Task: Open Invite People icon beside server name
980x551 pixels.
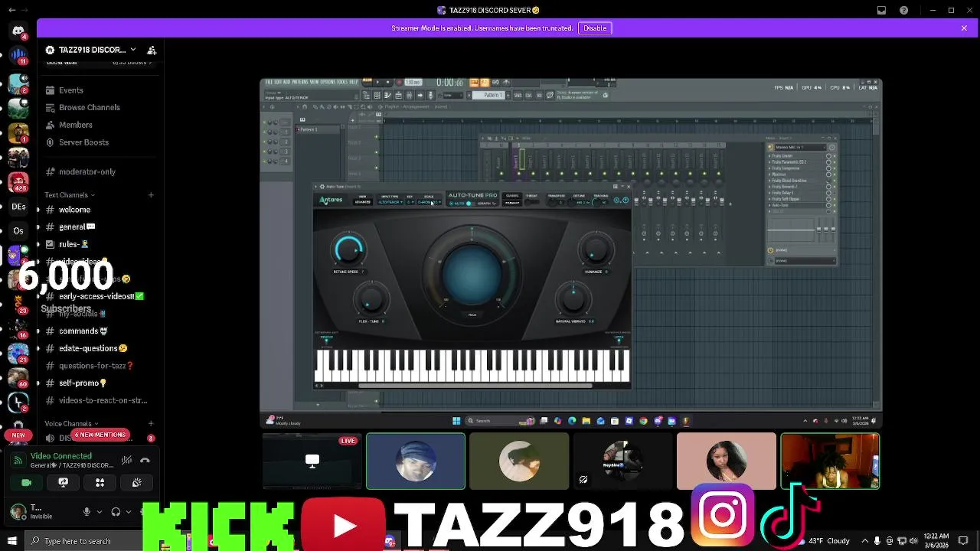Action: coord(152,50)
